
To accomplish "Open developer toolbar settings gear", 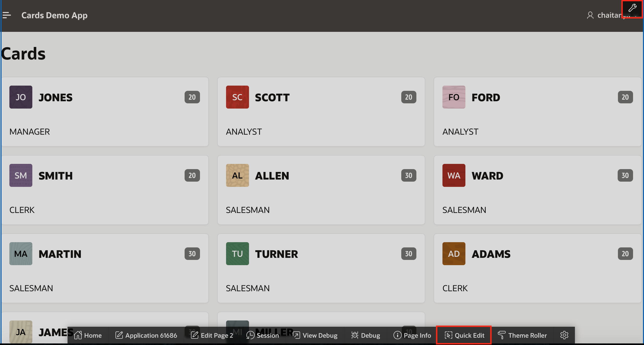I will tap(564, 335).
